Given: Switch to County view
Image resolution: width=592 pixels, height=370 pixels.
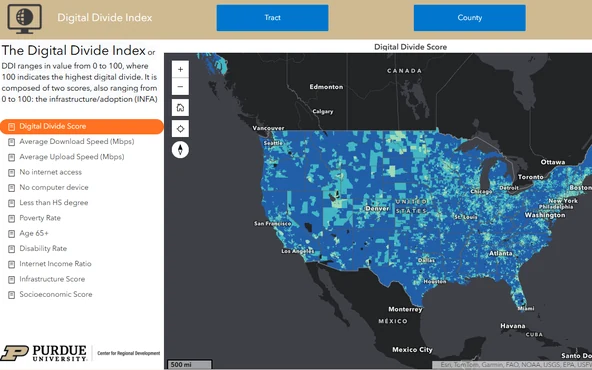Looking at the screenshot, I should [x=470, y=18].
